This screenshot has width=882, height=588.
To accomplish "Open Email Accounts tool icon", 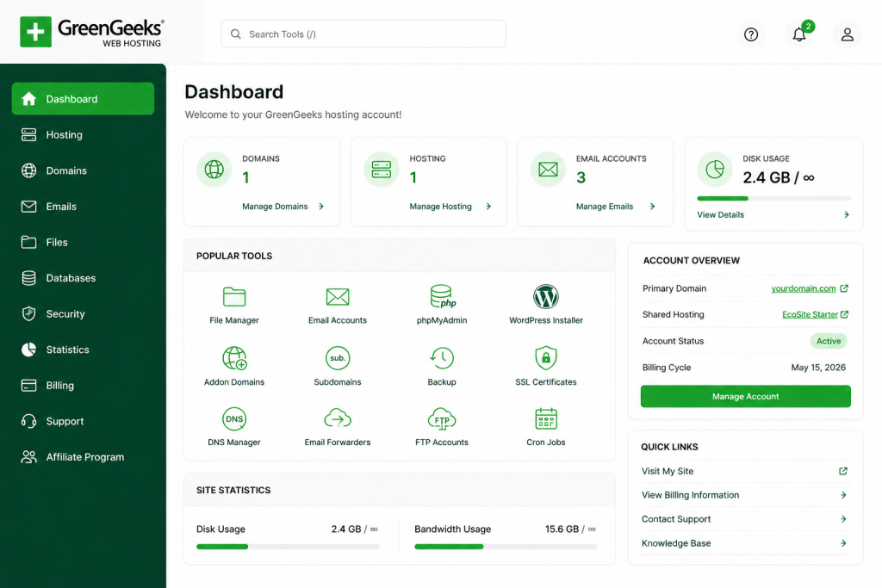I will (338, 297).
